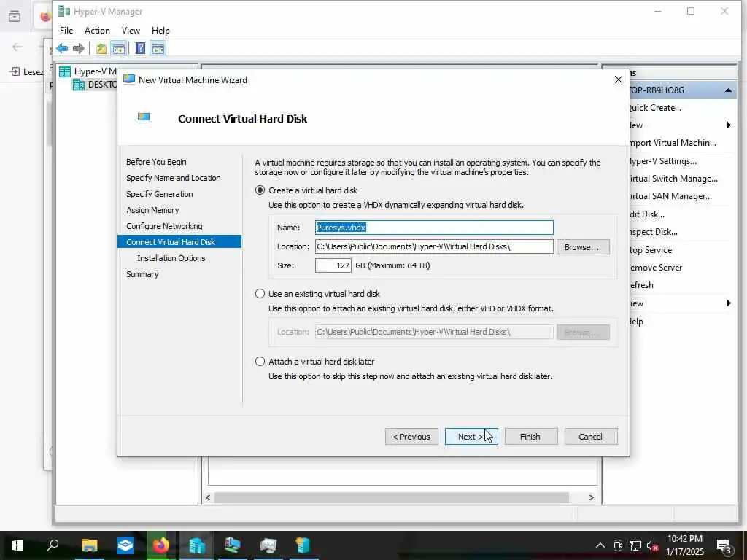Go to Specify Name and Location step

(174, 178)
